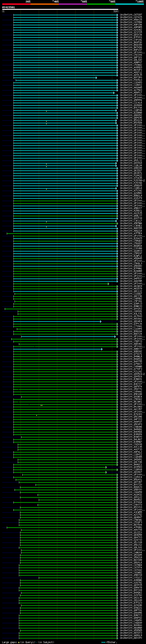Image resolution: width=146 pixels, height=644 pixels.
Task: Click the short cyan alignment bar for UniRef100_B9T3P0
Action: [55, 78]
